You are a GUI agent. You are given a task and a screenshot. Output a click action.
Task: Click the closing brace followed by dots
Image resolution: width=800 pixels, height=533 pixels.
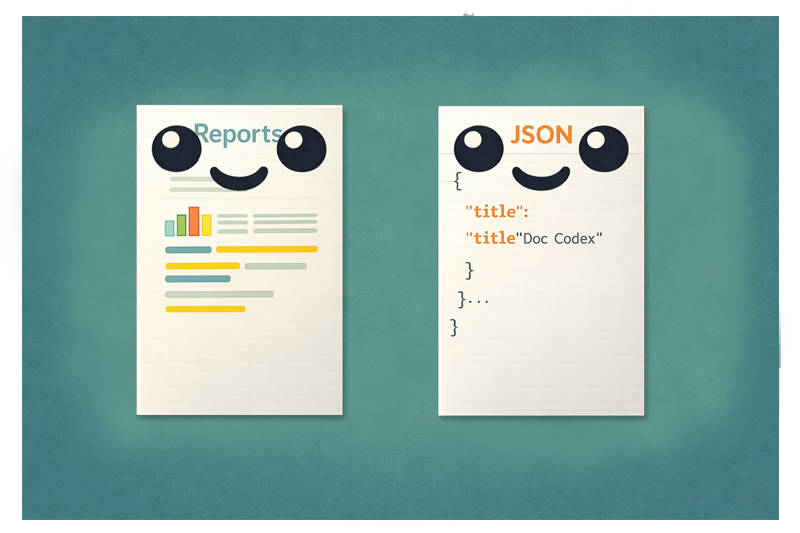click(472, 299)
